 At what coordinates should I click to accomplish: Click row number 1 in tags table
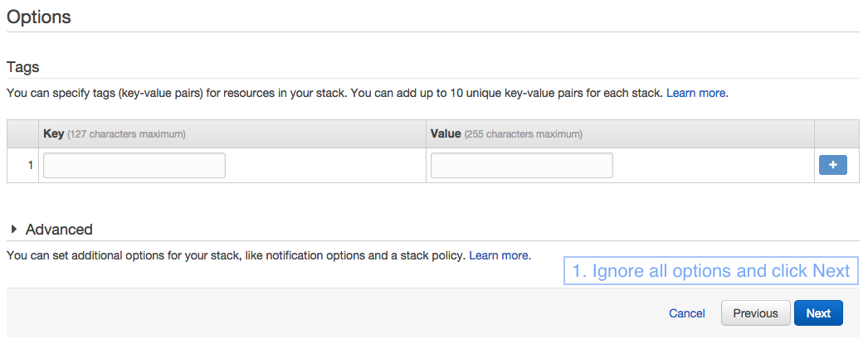31,165
